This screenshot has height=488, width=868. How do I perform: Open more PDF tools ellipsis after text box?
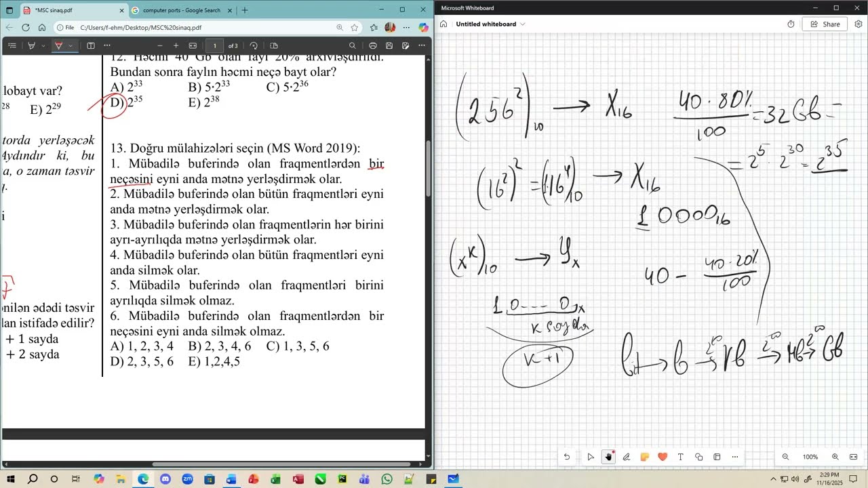(107, 45)
